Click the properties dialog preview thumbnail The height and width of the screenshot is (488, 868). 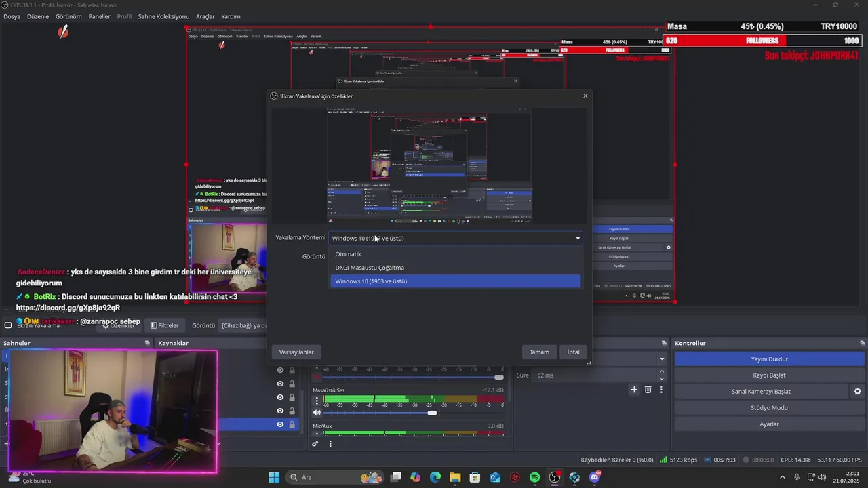tap(429, 166)
